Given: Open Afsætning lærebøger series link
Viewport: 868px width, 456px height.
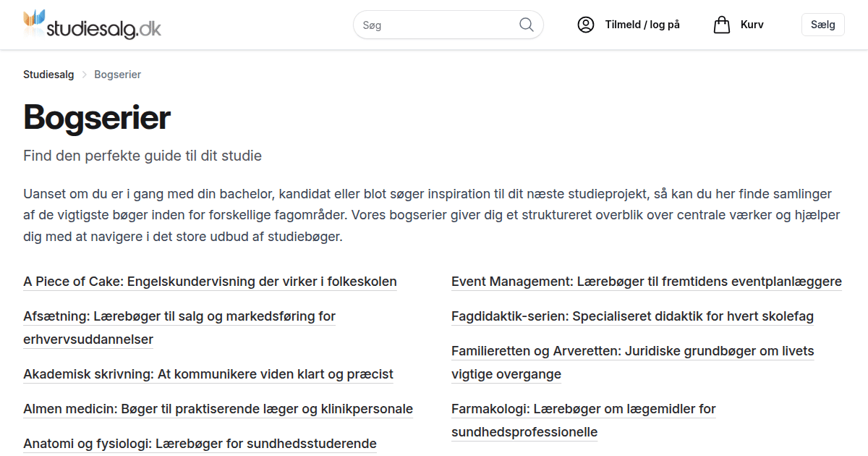Looking at the screenshot, I should (x=179, y=316).
